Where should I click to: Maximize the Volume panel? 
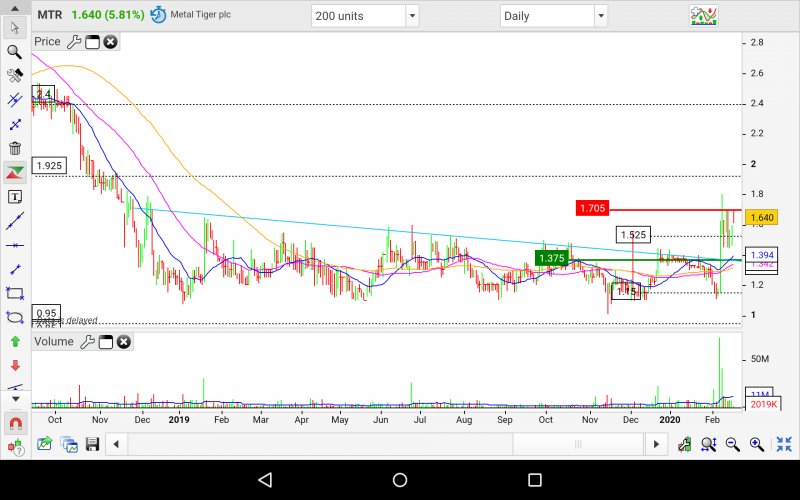pos(105,342)
